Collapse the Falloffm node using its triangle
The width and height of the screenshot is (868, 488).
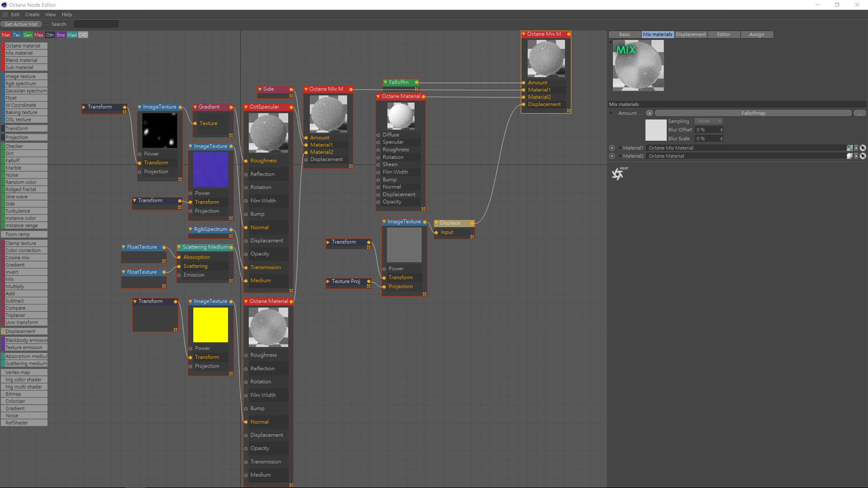[x=386, y=82]
